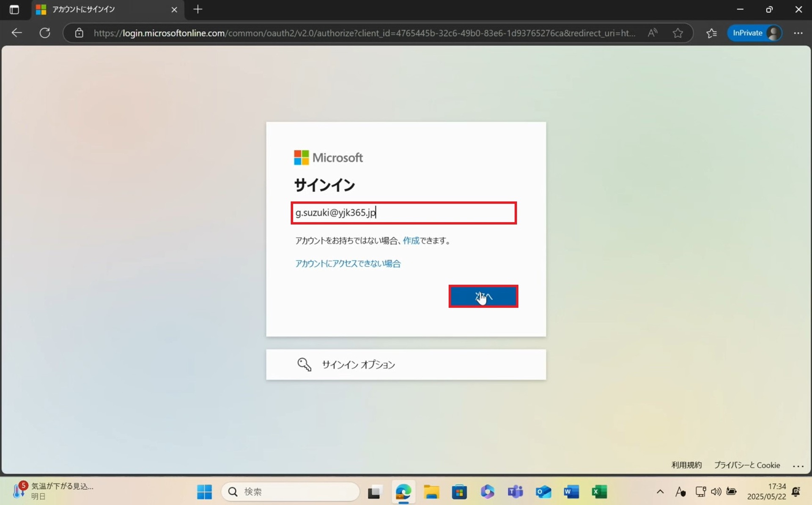The image size is (812, 505).
Task: Click the address bar URL
Action: [364, 33]
